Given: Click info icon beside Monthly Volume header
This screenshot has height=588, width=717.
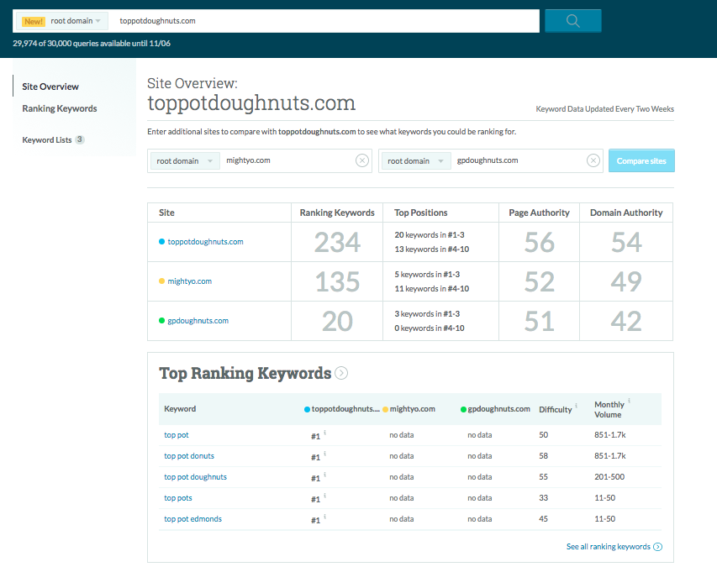Looking at the screenshot, I should point(629,402).
